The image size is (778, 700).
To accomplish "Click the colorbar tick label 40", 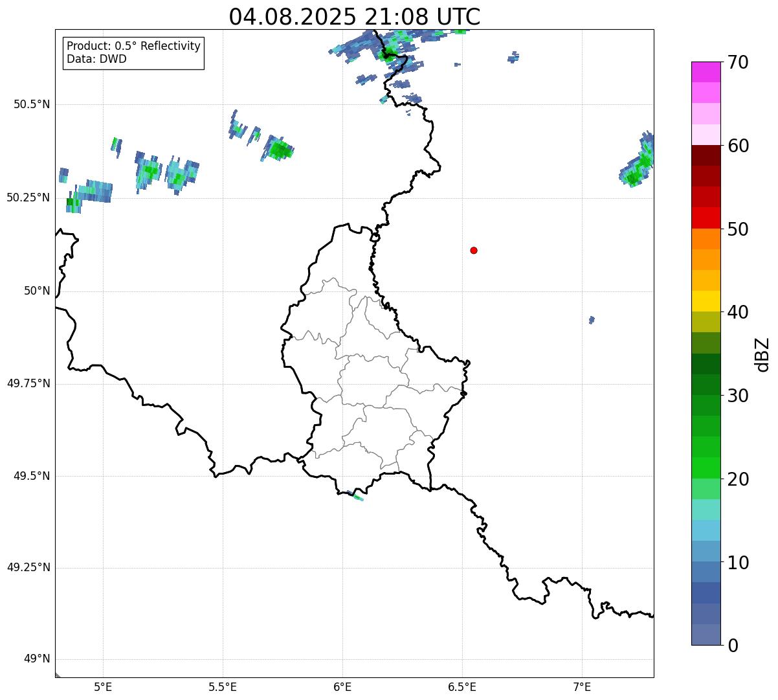I will (x=738, y=312).
